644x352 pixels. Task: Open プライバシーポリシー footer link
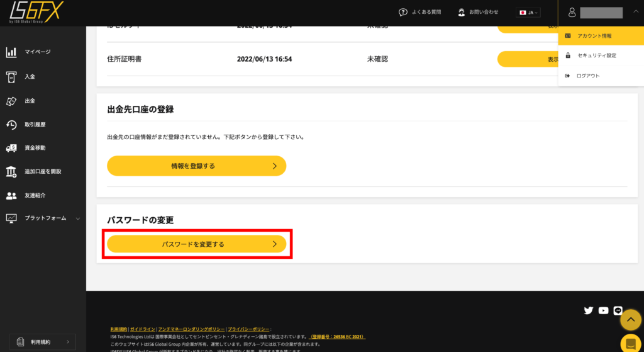[x=249, y=329]
